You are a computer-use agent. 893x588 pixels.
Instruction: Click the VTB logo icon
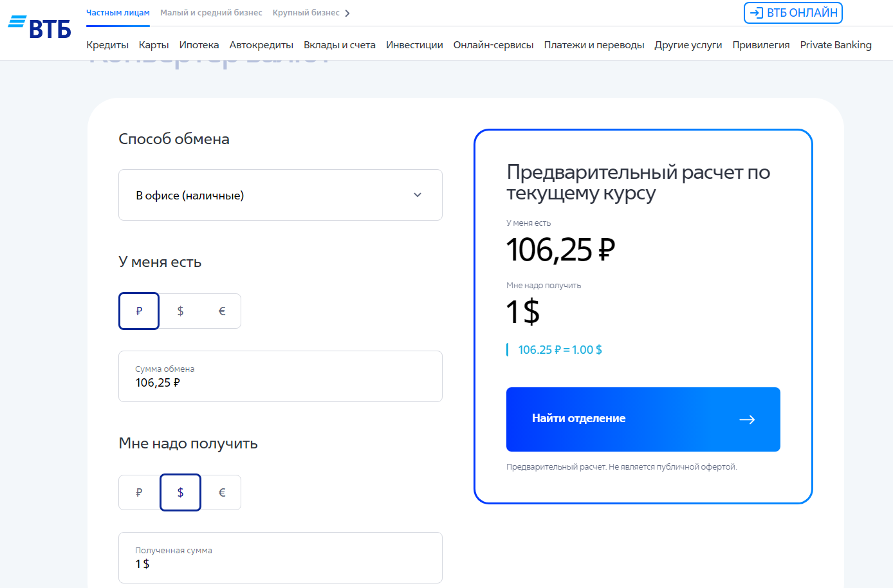pos(39,26)
